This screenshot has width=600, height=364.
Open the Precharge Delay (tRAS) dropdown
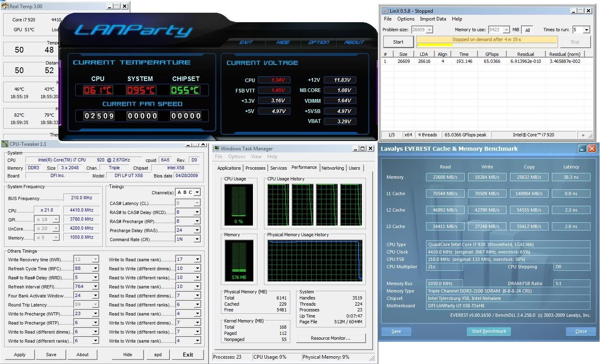tap(197, 230)
